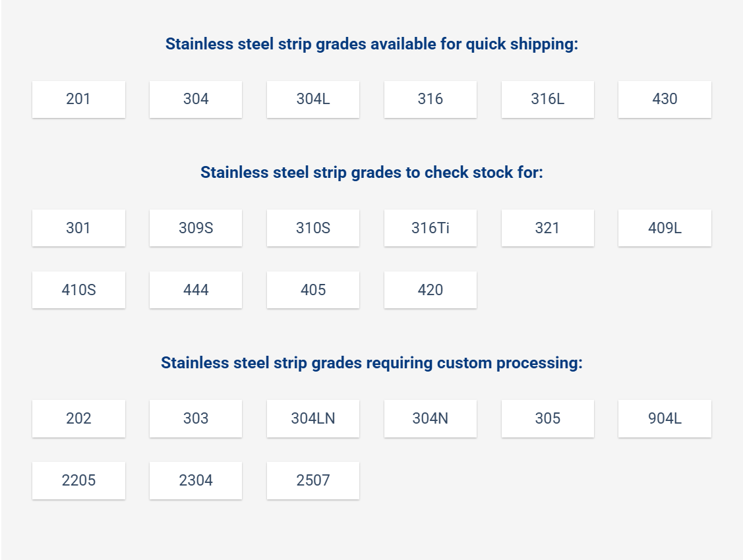This screenshot has width=743, height=560.
Task: Select the 420 strip grade
Action: coord(431,290)
